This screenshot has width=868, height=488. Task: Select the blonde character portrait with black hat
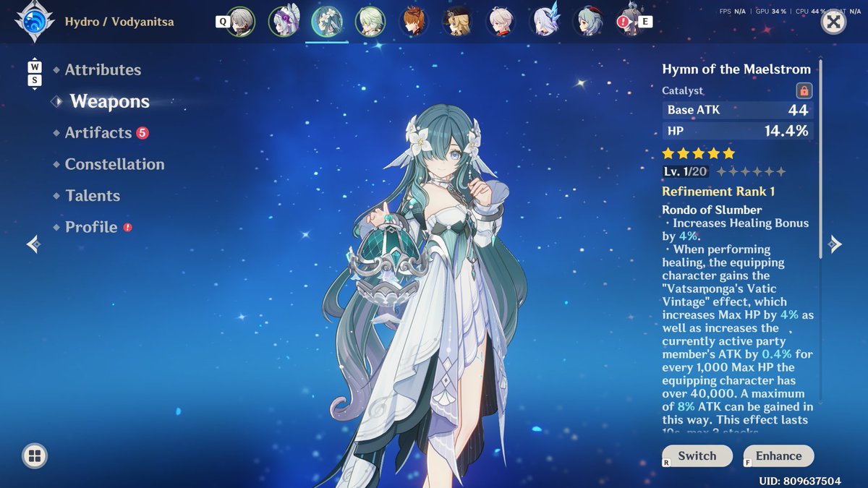point(457,22)
